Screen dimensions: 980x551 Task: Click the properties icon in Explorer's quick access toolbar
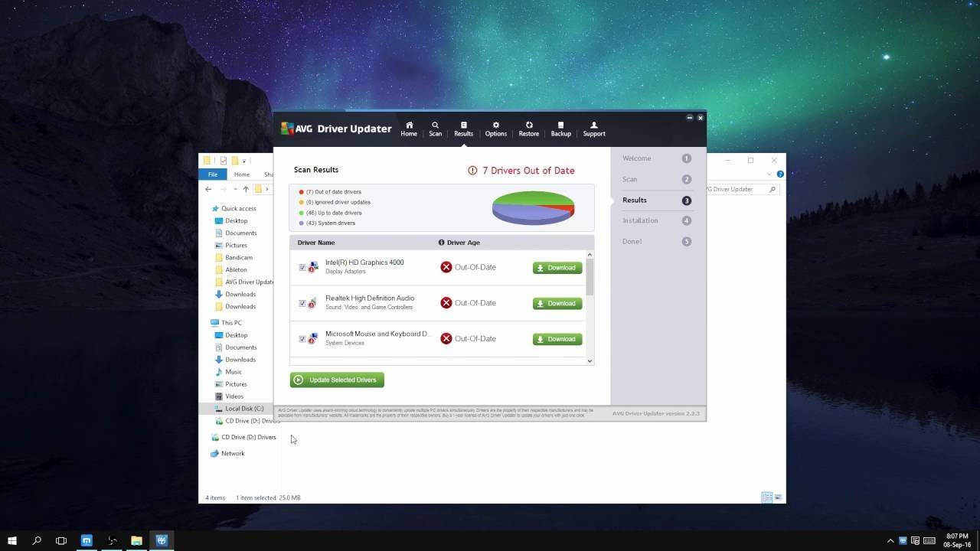(x=224, y=161)
